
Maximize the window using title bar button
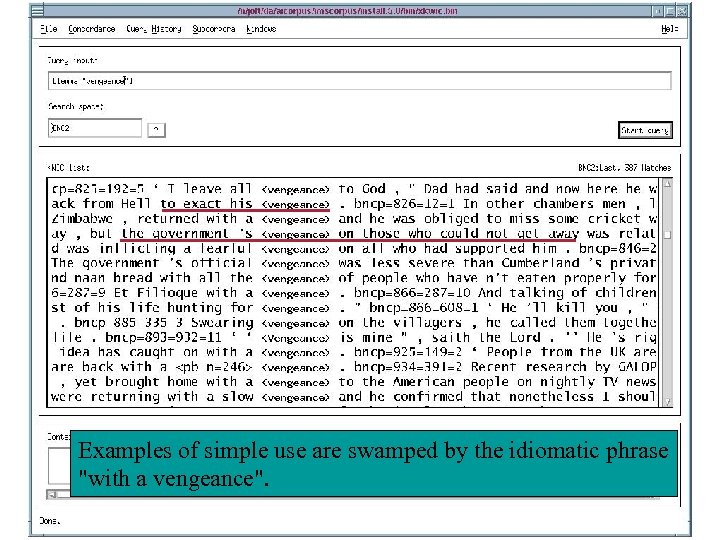coord(670,10)
